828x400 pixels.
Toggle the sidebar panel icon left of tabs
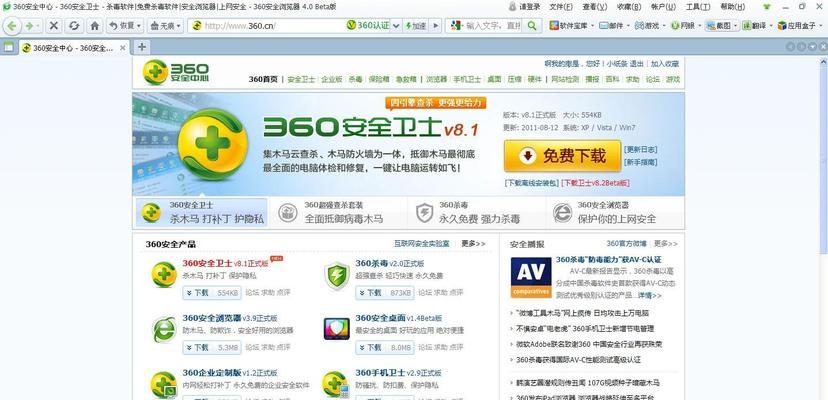[x=8, y=48]
